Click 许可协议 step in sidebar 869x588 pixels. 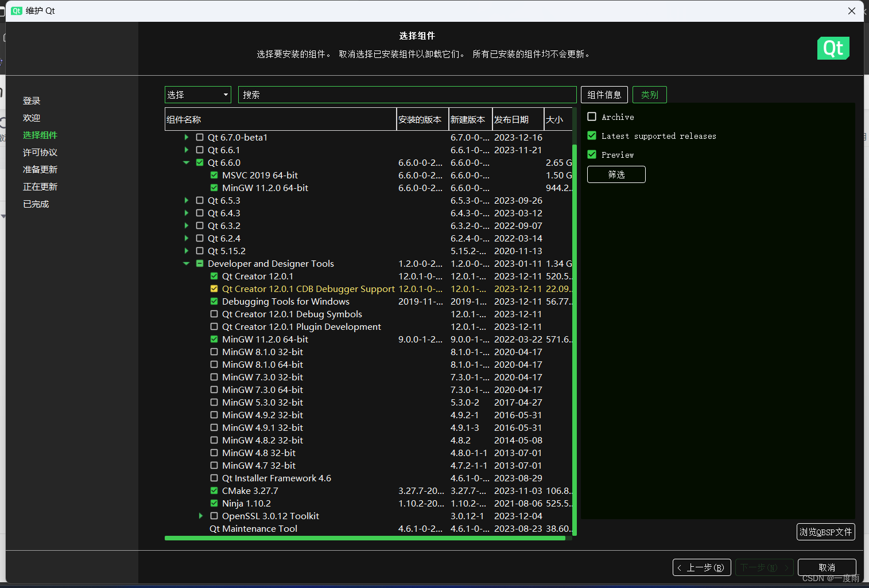(40, 152)
